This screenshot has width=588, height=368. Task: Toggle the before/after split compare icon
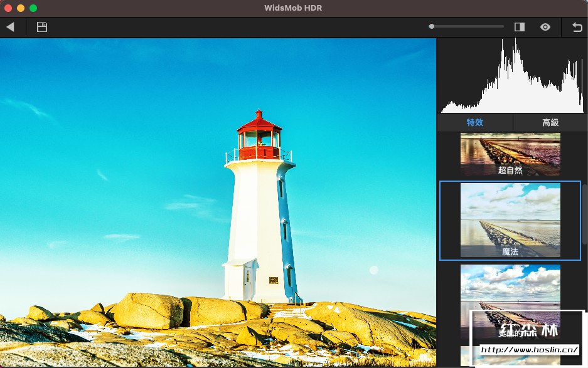(x=520, y=27)
